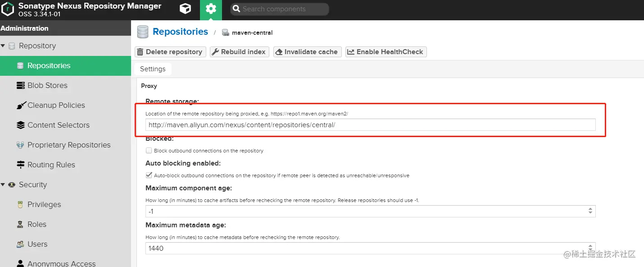Select the Settings tab
Image resolution: width=644 pixels, height=267 pixels.
point(153,69)
